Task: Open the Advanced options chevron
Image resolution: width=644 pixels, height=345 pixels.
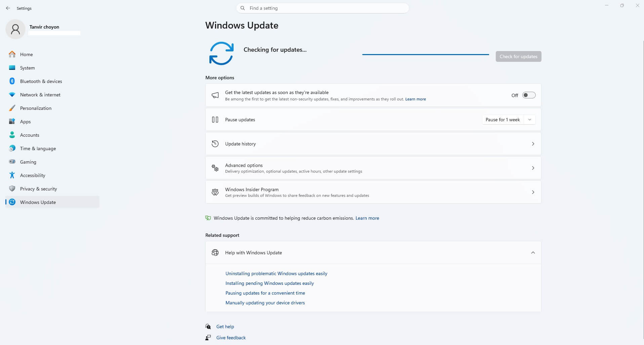Action: [x=533, y=168]
